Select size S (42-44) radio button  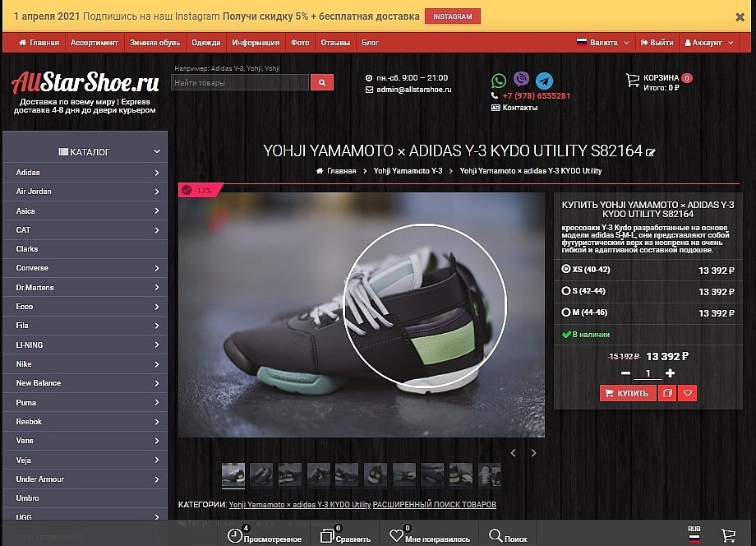tap(566, 291)
